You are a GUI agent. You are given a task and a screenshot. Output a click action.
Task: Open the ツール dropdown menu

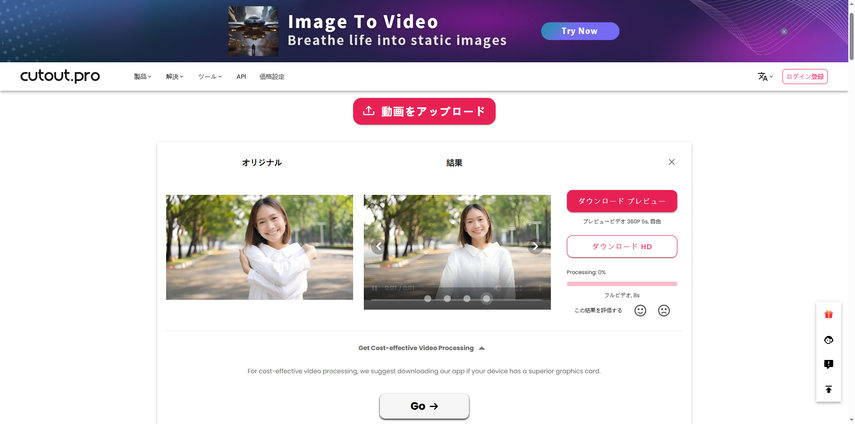(209, 77)
